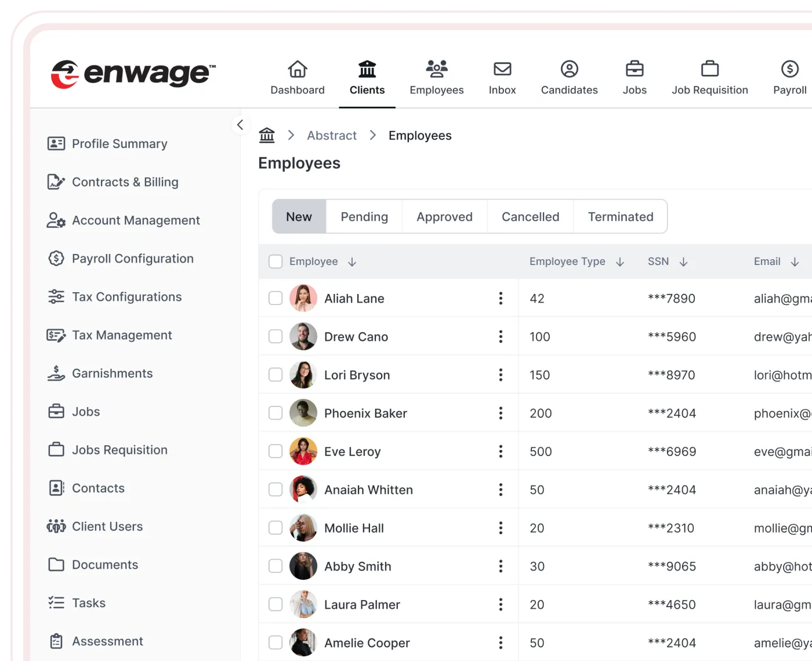The image size is (812, 661).
Task: Click Eve Leroy's avatar photo
Action: pyautogui.click(x=303, y=452)
